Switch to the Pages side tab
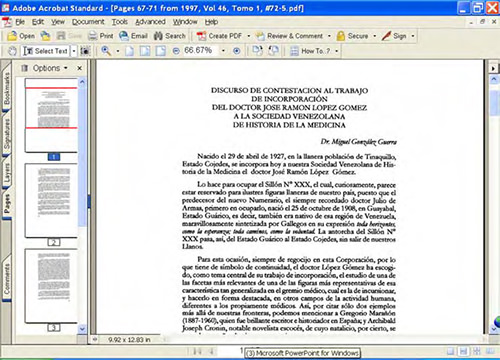The height and width of the screenshot is (360, 500). click(6, 204)
